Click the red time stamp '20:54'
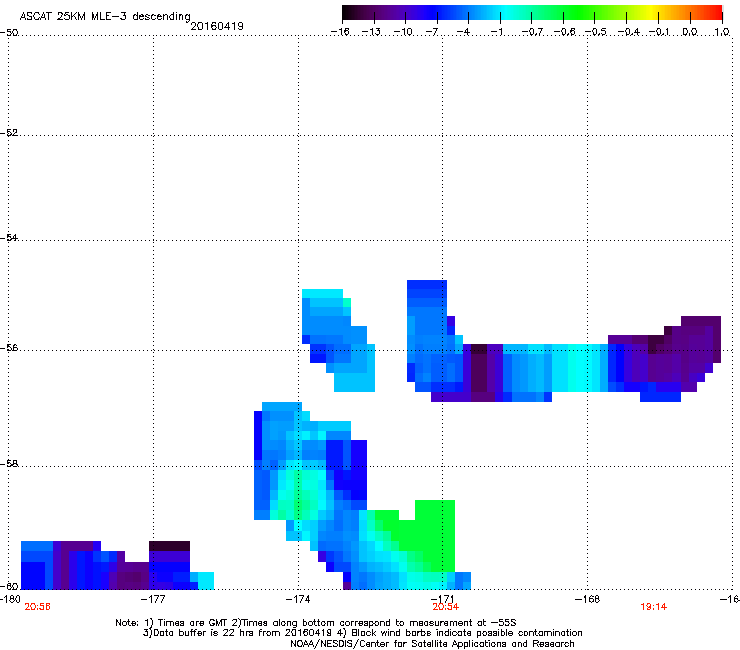The image size is (740, 650). [x=446, y=607]
